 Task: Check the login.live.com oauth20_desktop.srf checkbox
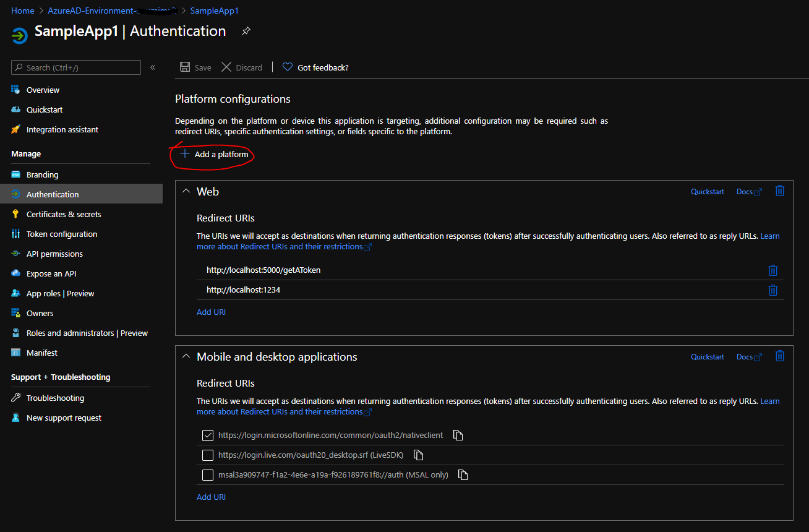click(x=208, y=455)
